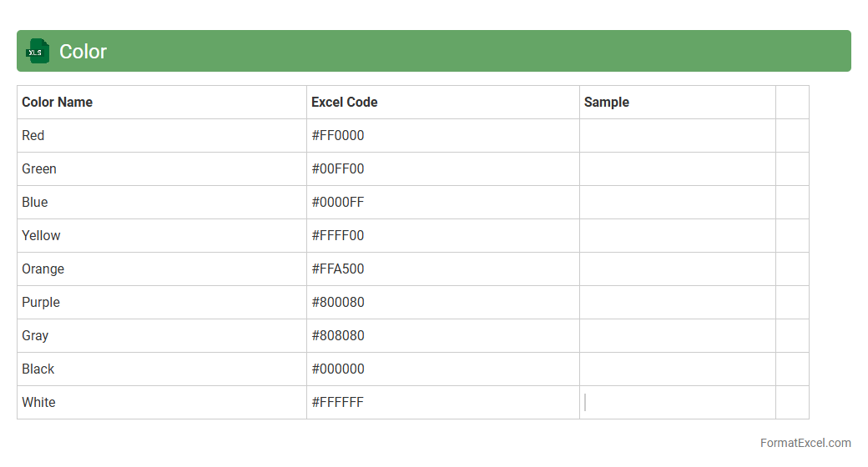The width and height of the screenshot is (868, 467).
Task: Click the #808080 code cell
Action: (338, 335)
